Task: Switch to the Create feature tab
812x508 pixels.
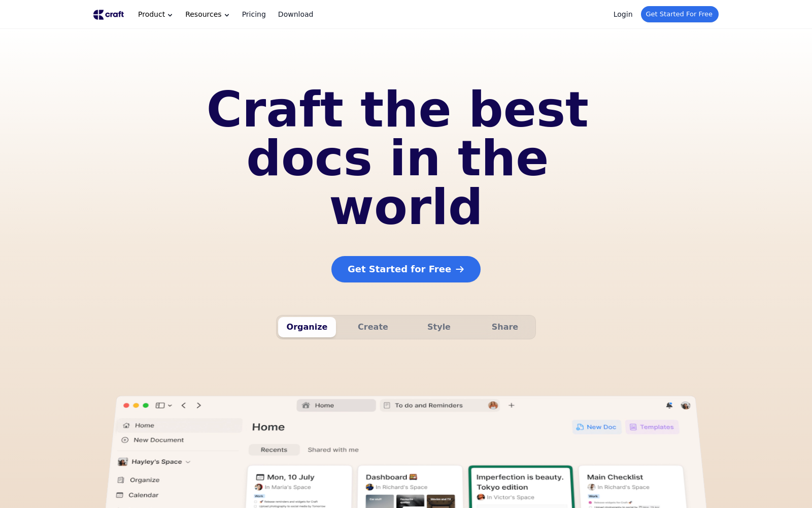Action: coord(373,327)
